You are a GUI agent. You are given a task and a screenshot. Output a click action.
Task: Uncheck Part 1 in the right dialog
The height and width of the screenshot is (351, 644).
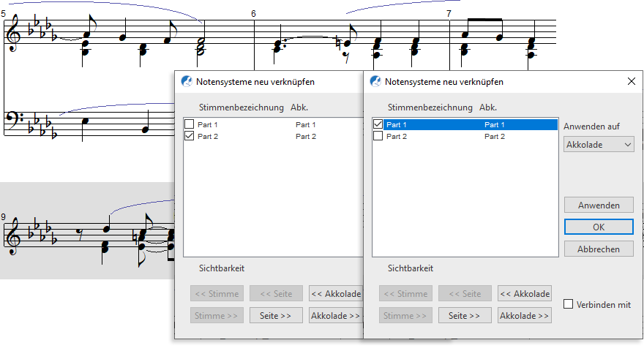click(x=378, y=125)
